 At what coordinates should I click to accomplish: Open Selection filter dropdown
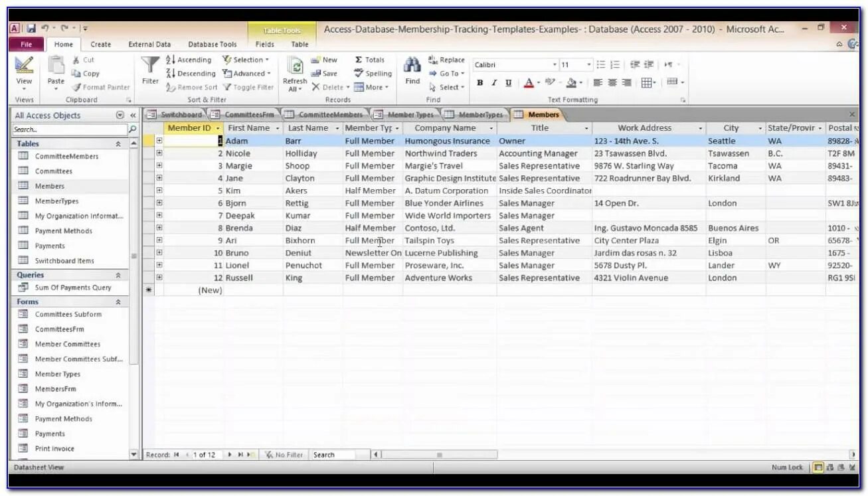(246, 60)
